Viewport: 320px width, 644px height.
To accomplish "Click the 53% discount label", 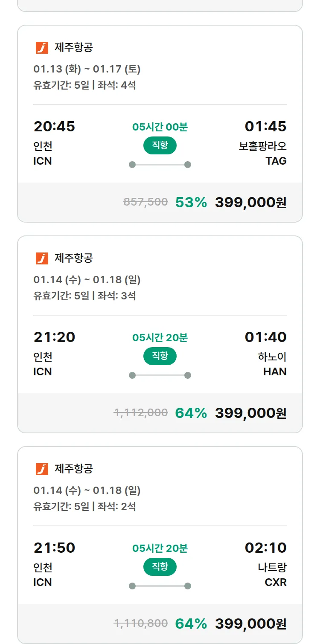I will pyautogui.click(x=191, y=202).
